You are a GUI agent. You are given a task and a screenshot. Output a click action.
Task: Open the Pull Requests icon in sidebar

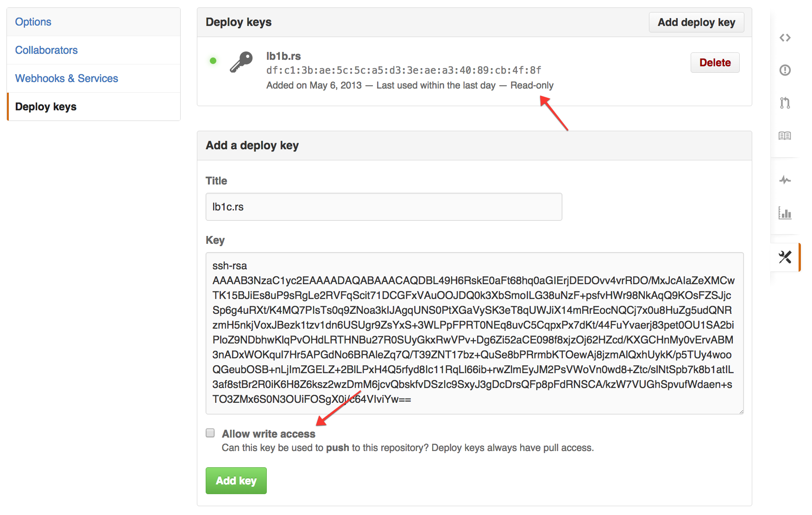coord(785,102)
